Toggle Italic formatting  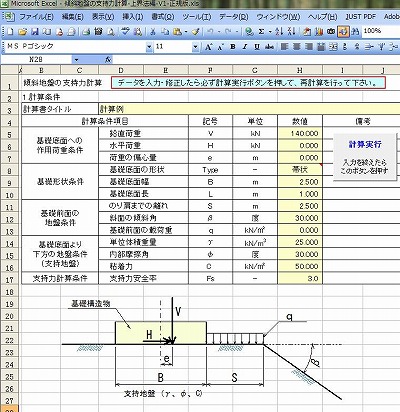(x=245, y=47)
